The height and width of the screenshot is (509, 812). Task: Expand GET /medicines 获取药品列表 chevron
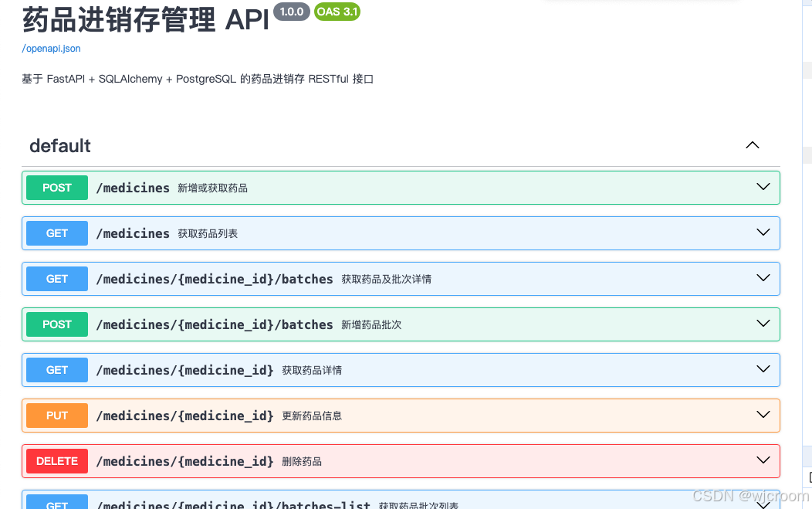763,232
